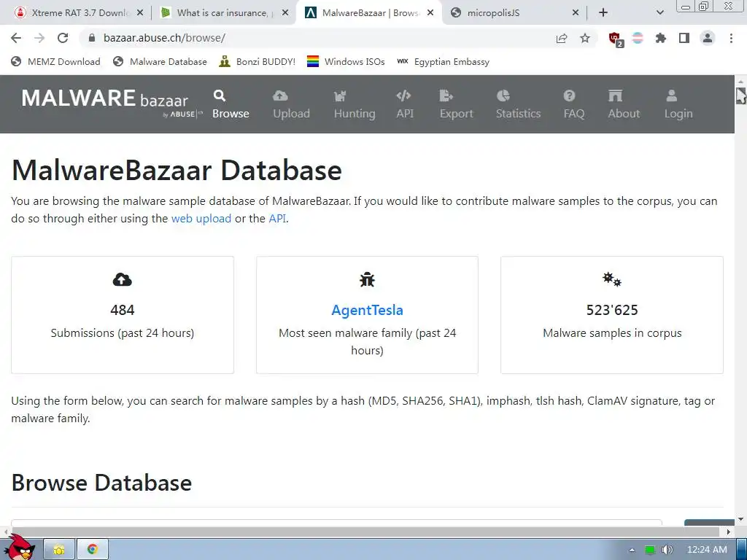Follow the web upload hyperlink

[201, 219]
